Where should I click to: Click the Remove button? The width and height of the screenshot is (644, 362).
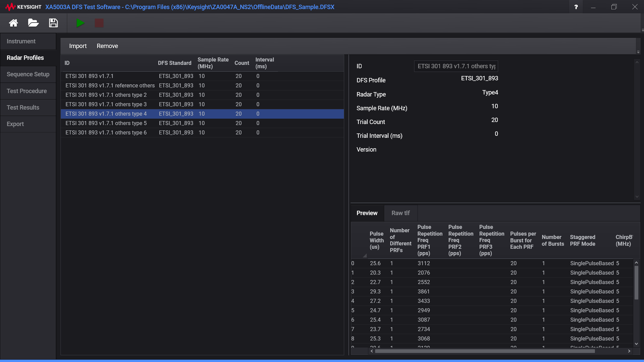tap(107, 46)
